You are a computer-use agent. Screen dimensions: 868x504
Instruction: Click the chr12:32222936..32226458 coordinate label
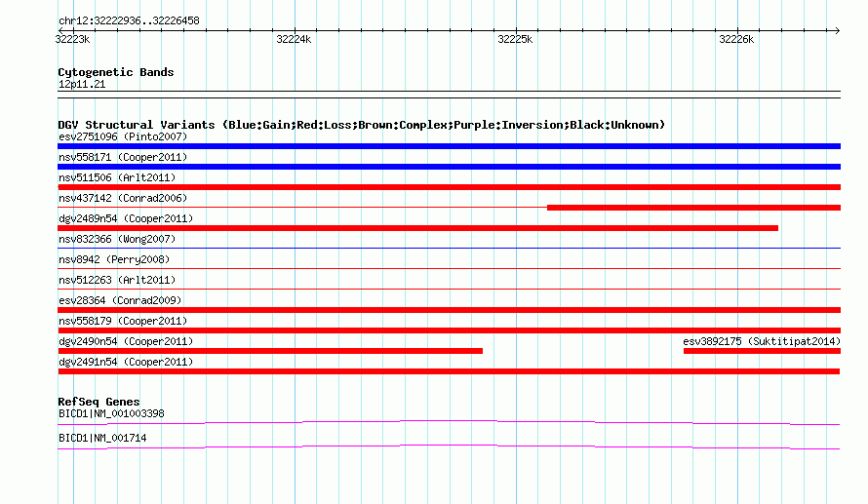point(129,21)
